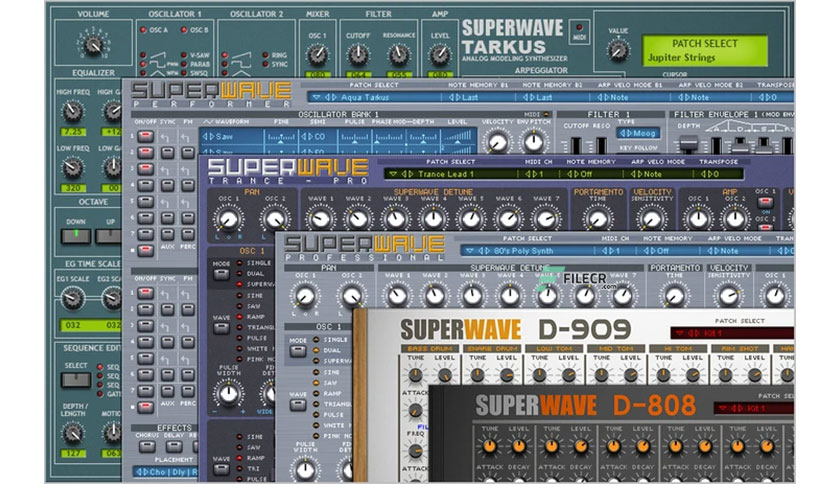836x484 pixels.
Task: Step to next patch in Trance-Pro beside Trance Lead 1
Action: point(411,174)
